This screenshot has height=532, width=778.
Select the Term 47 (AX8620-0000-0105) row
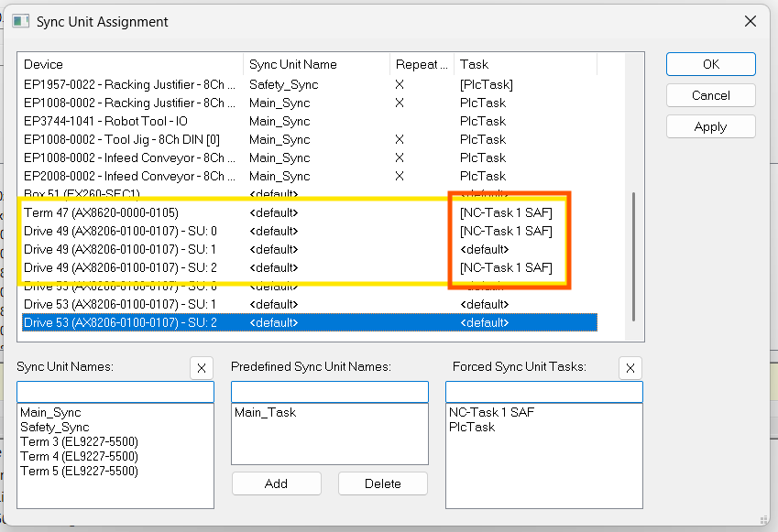point(310,212)
